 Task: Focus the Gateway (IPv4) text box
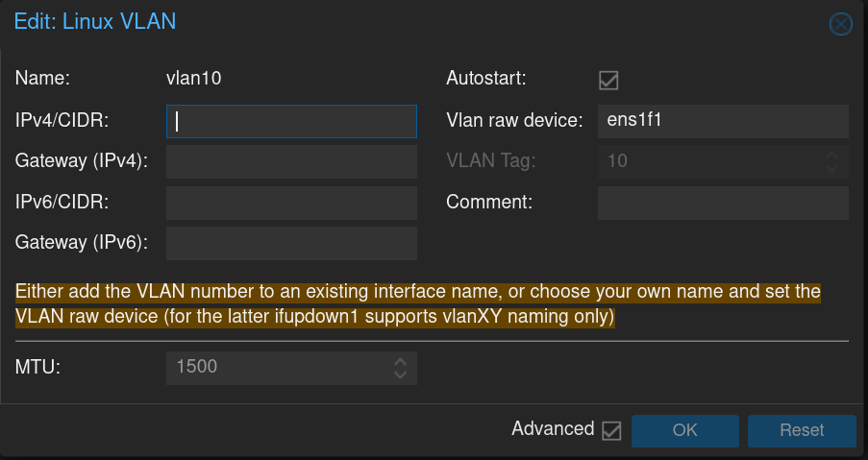pos(291,161)
